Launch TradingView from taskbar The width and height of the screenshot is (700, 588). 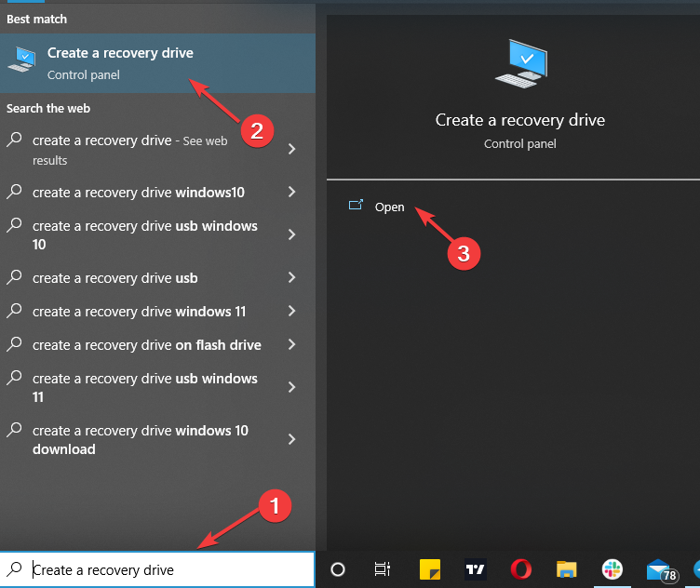coord(476,569)
